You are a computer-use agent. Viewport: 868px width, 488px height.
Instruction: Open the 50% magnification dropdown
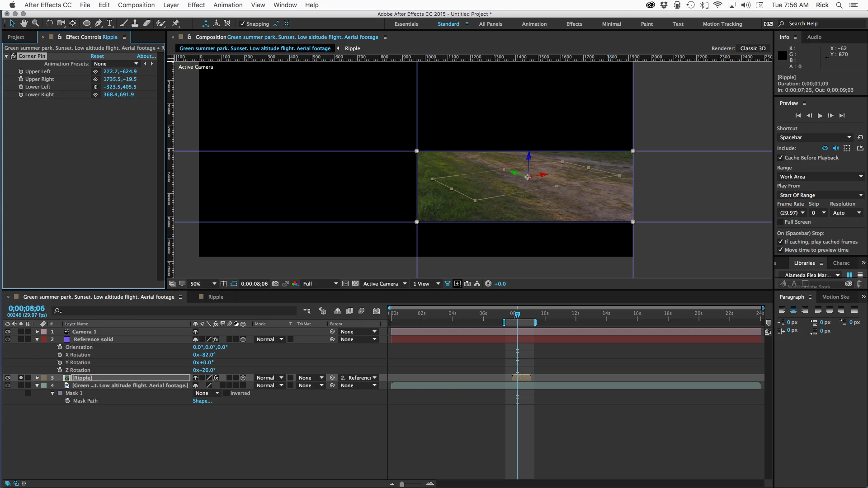click(x=203, y=284)
